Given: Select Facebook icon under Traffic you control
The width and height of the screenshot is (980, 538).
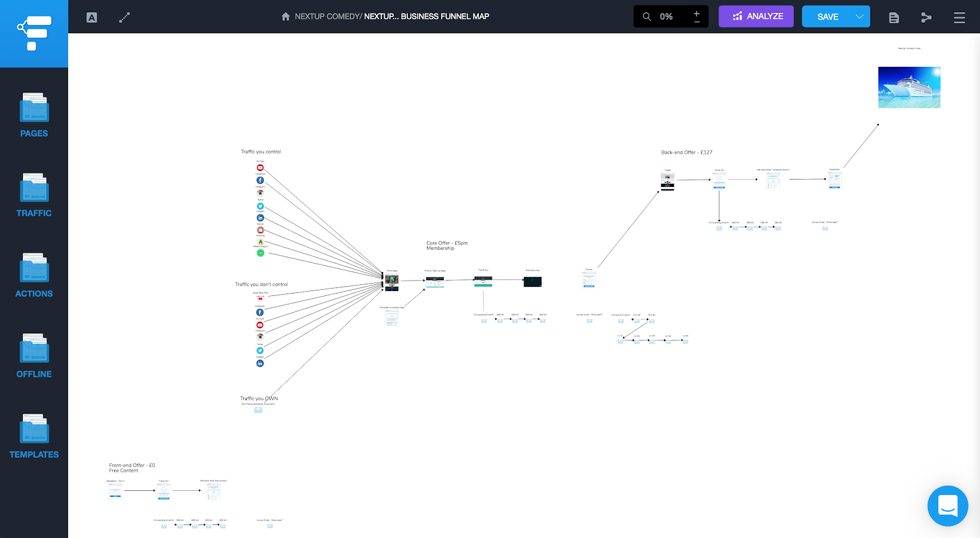Looking at the screenshot, I should (260, 180).
